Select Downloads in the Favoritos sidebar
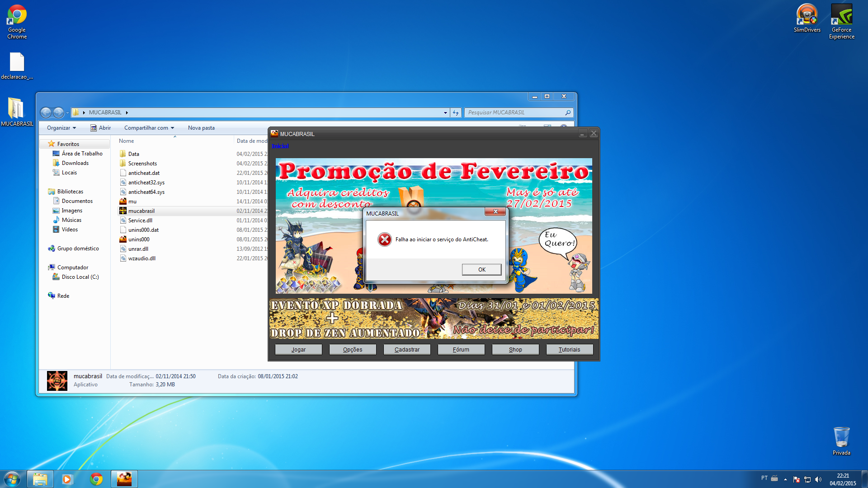The height and width of the screenshot is (488, 868). click(75, 163)
